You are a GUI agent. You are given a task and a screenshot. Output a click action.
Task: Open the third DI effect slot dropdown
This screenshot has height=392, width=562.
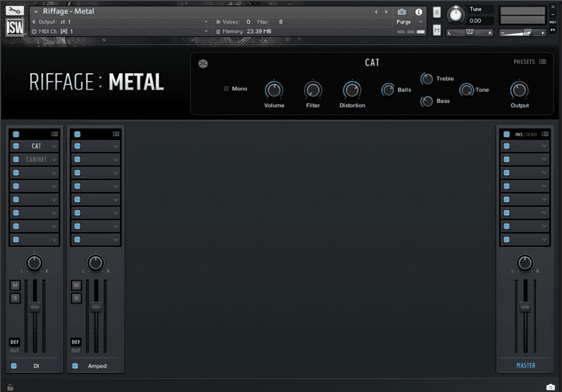click(54, 173)
